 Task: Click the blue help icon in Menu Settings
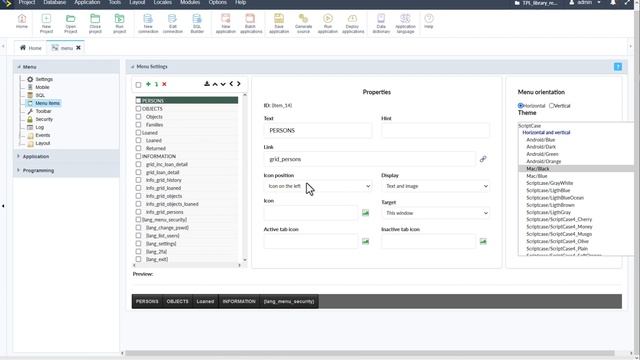[618, 67]
